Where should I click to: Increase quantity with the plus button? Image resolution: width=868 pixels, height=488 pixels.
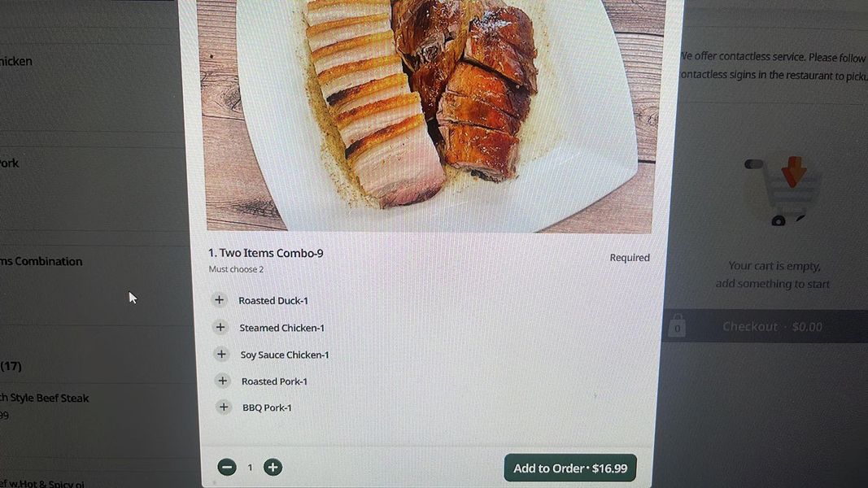pos(273,468)
